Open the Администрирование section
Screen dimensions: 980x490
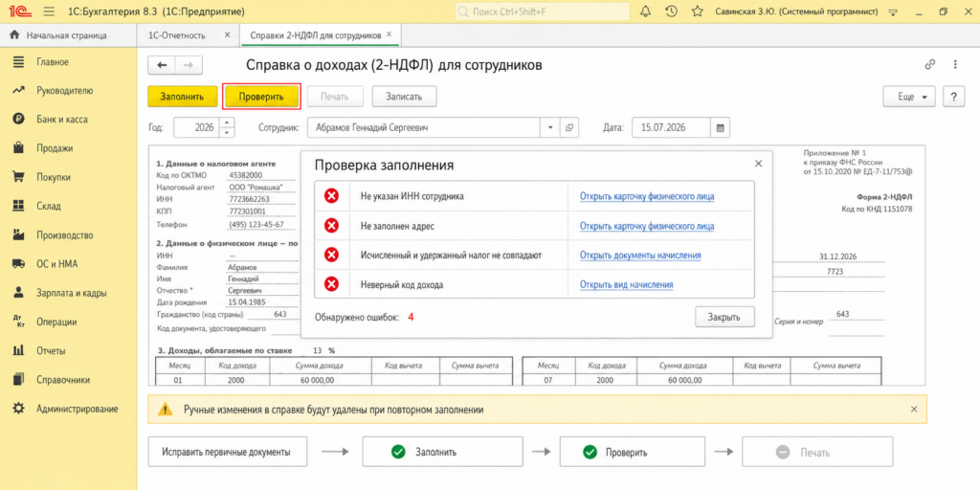pos(77,409)
